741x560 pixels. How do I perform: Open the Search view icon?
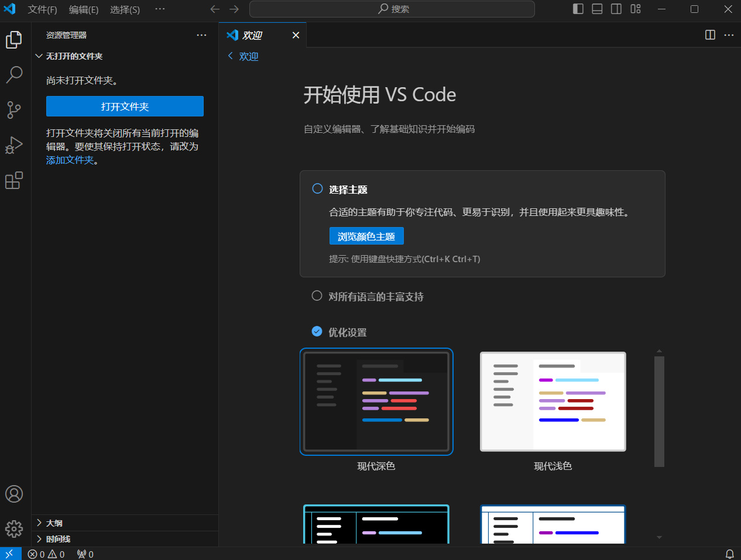click(14, 74)
